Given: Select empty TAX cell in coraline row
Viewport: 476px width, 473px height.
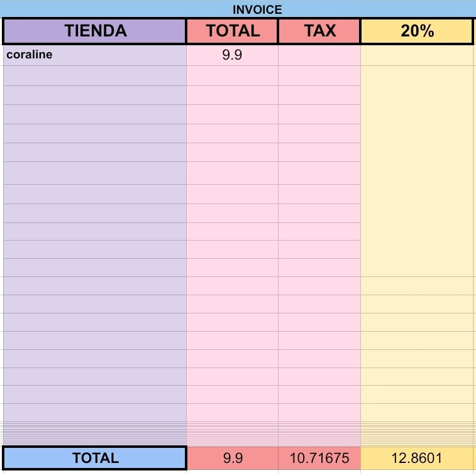Looking at the screenshot, I should (x=319, y=55).
